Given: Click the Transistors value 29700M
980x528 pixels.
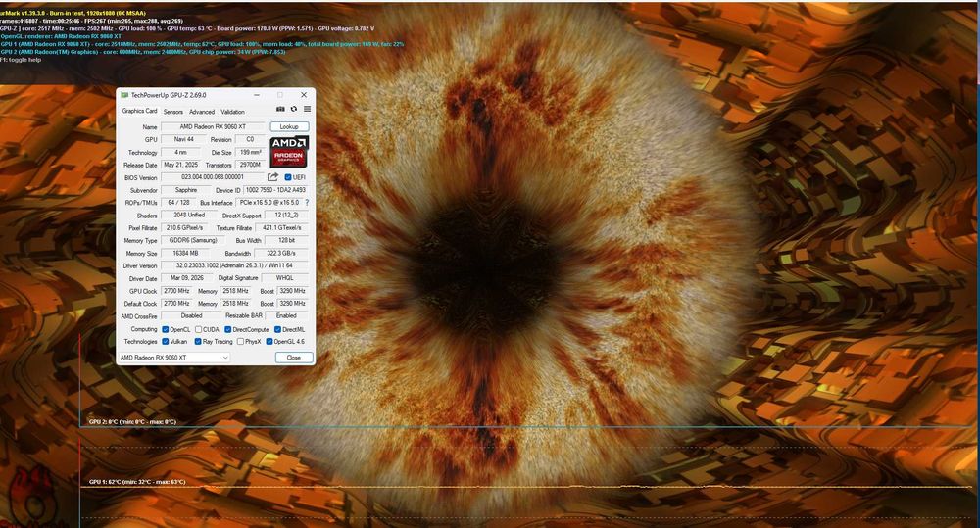Looking at the screenshot, I should point(251,165).
